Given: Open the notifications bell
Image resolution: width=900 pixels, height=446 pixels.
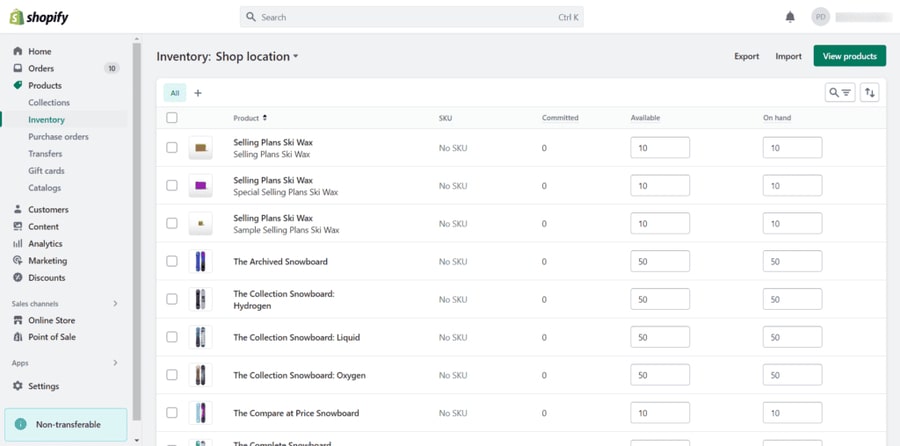Looking at the screenshot, I should 790,17.
